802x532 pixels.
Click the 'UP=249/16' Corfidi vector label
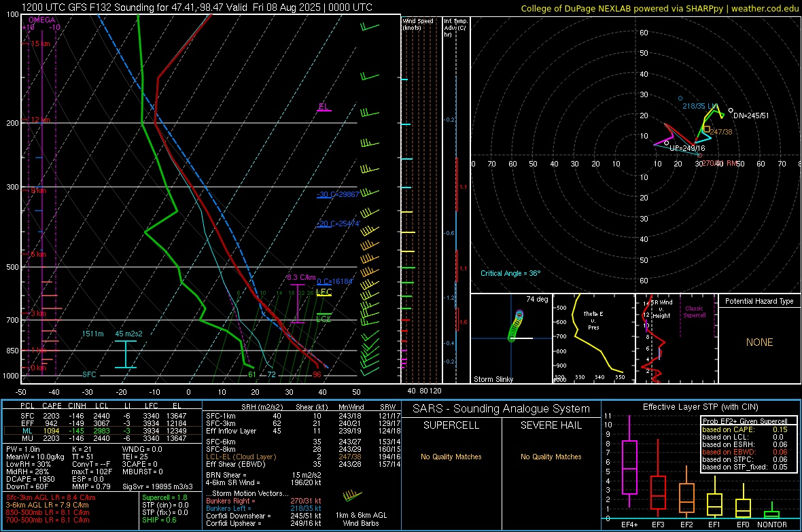pos(687,148)
